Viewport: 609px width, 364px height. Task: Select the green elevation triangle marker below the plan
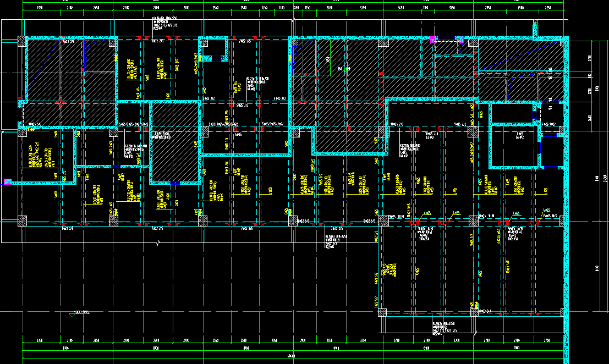(x=72, y=315)
